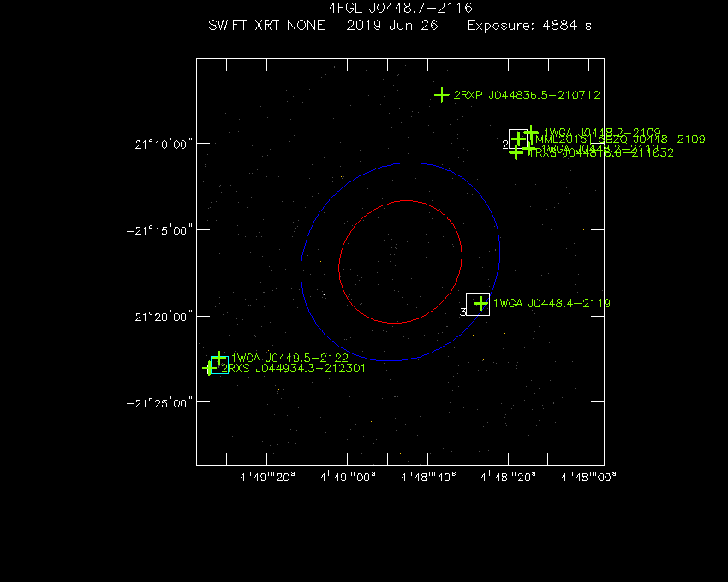Click the right ascension label 4h49m00s
The width and height of the screenshot is (728, 582).
pos(348,476)
